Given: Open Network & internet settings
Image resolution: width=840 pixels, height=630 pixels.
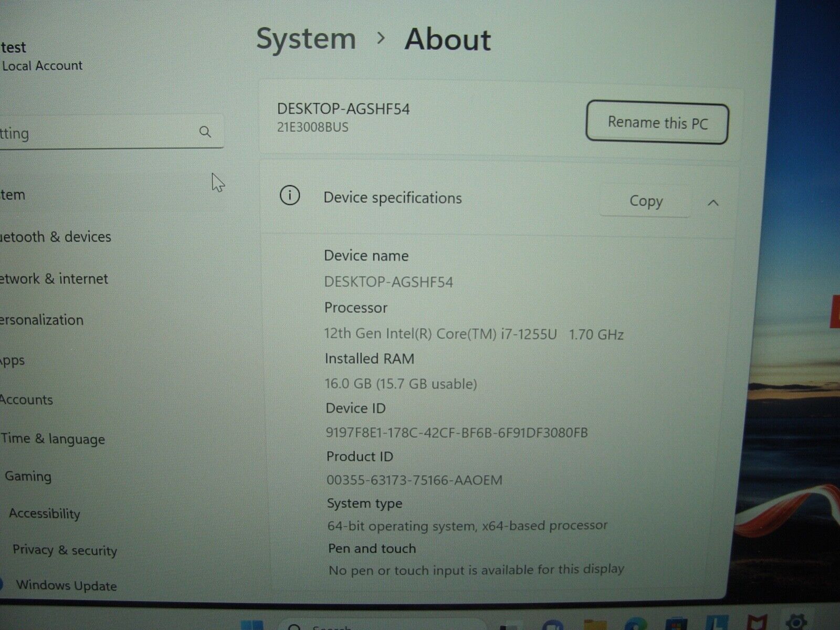Looking at the screenshot, I should tap(54, 279).
